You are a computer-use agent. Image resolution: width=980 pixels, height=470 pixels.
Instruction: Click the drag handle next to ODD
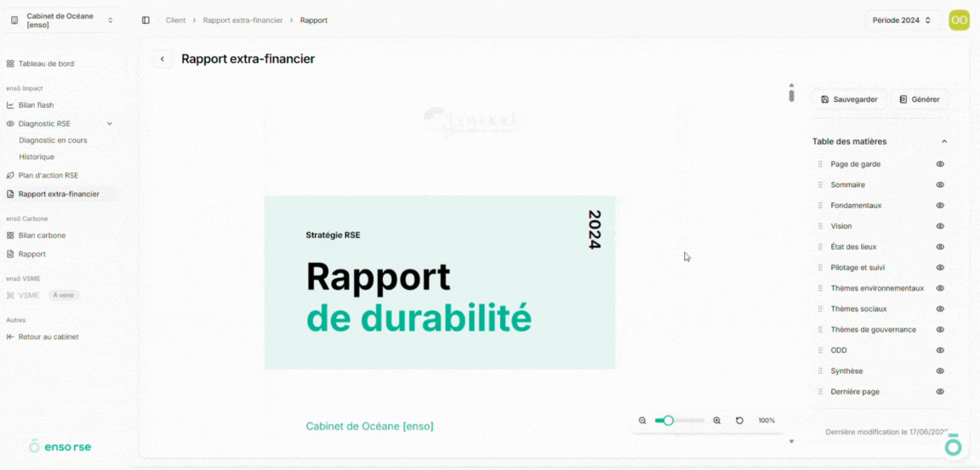(x=821, y=350)
